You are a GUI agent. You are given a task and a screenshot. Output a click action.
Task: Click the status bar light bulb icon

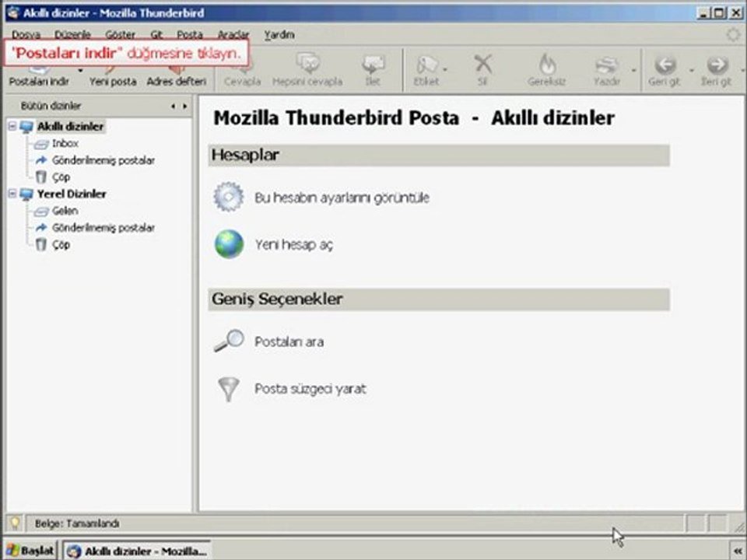(15, 523)
